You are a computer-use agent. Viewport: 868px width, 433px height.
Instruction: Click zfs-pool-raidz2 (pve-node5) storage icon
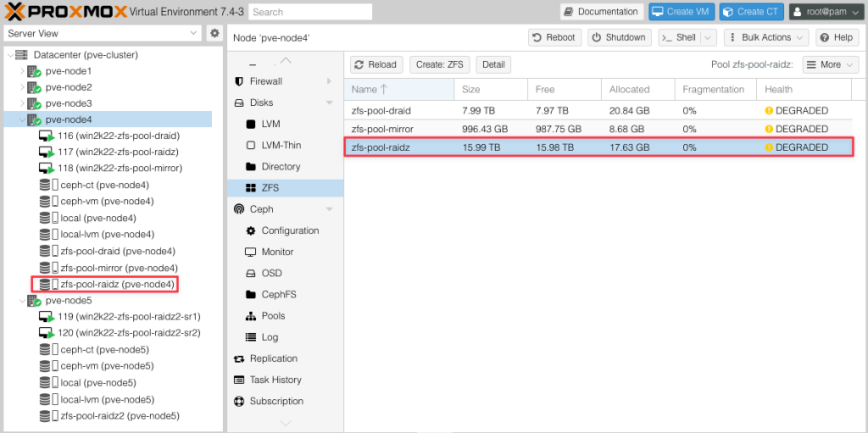pyautogui.click(x=48, y=416)
